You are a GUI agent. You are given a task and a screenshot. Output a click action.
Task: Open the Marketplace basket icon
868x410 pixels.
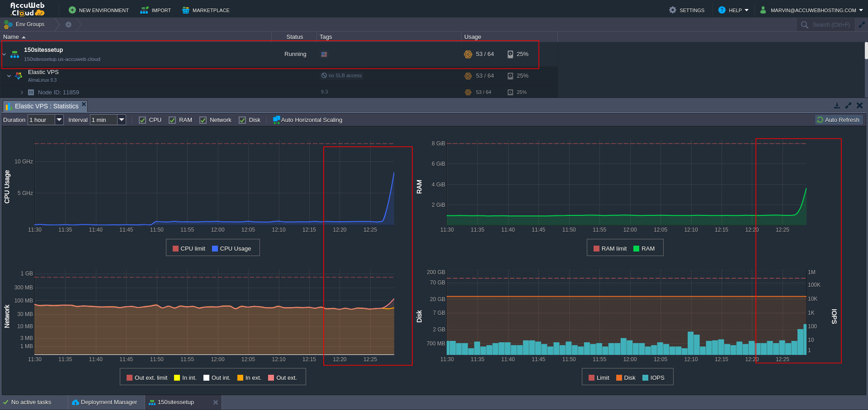tap(185, 10)
